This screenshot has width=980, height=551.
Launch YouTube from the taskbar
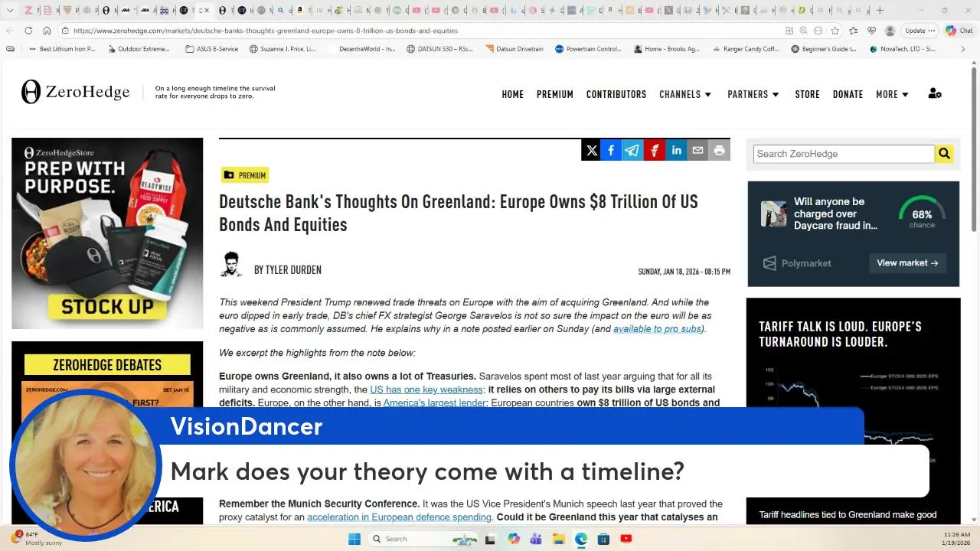pyautogui.click(x=626, y=539)
